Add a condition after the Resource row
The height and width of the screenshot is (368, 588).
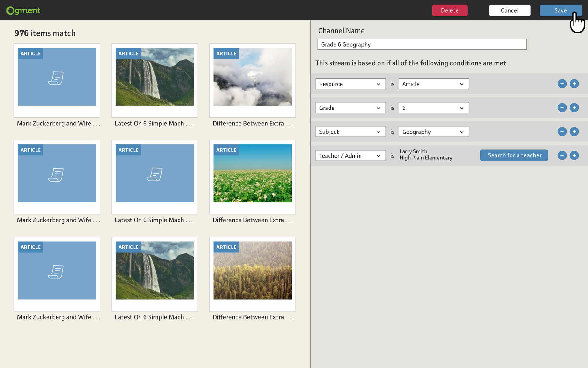click(574, 84)
